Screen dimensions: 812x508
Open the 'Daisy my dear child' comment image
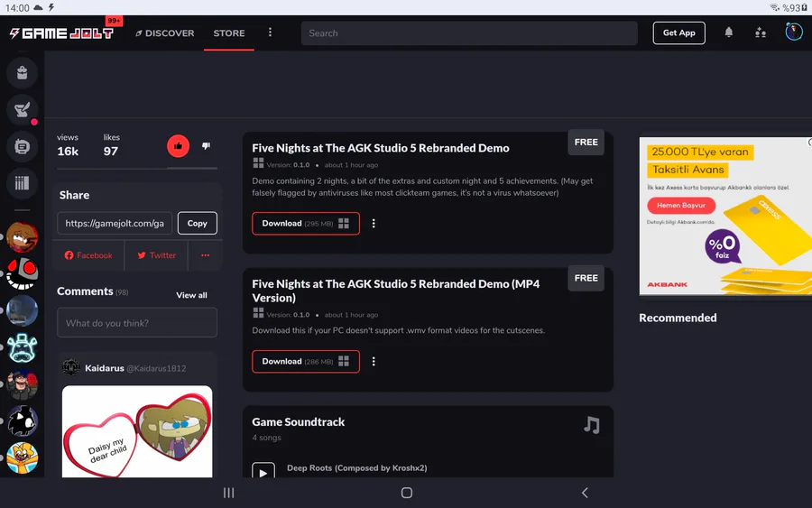[137, 431]
